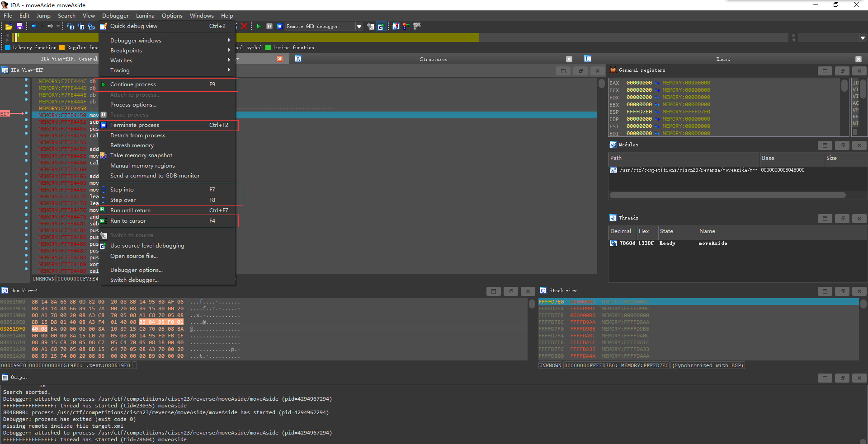This screenshot has width=868, height=444.
Task: Click the source-level debugging C toolbar icon
Action: (381, 26)
